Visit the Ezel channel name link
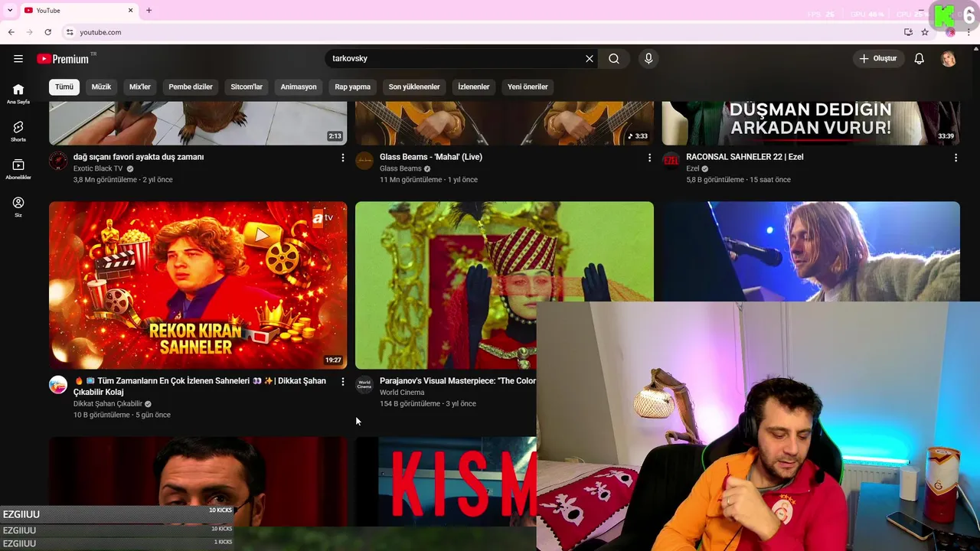980x551 pixels. (693, 168)
